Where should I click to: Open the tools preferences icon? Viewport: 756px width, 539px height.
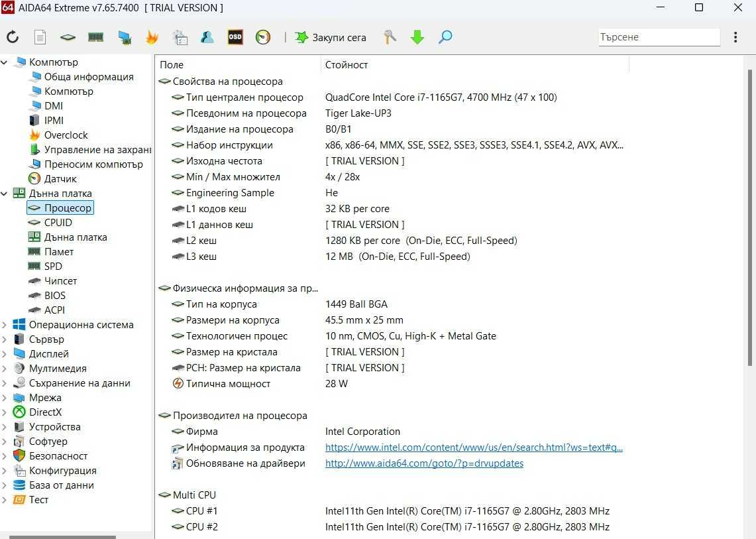pyautogui.click(x=390, y=37)
